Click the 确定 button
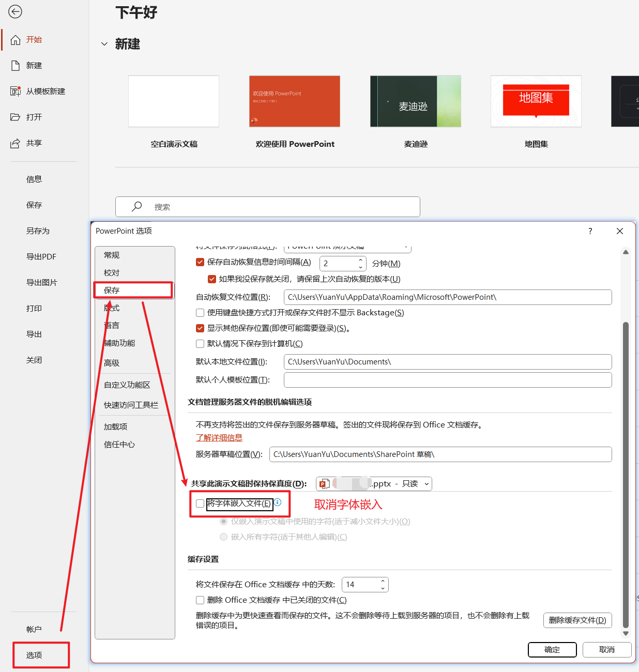The width and height of the screenshot is (639, 672). [552, 650]
